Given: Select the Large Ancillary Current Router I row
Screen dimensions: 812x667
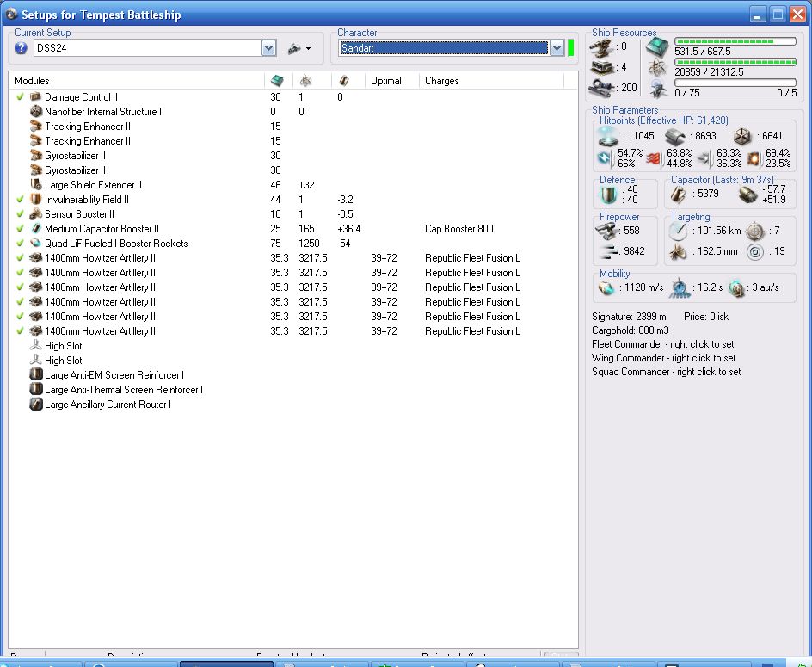Looking at the screenshot, I should (x=293, y=405).
